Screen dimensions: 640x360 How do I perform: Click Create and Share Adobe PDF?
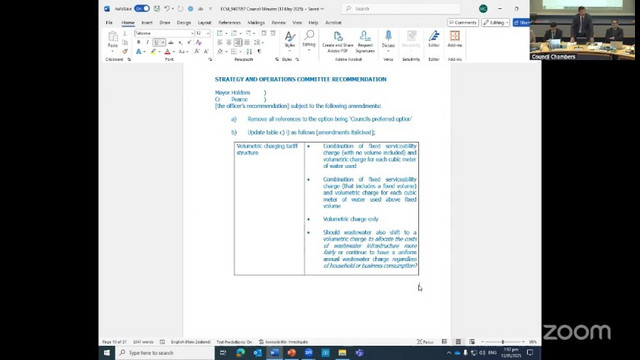point(338,42)
